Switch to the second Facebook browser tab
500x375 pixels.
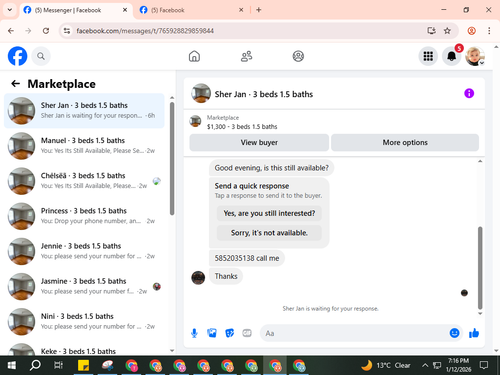point(191,10)
